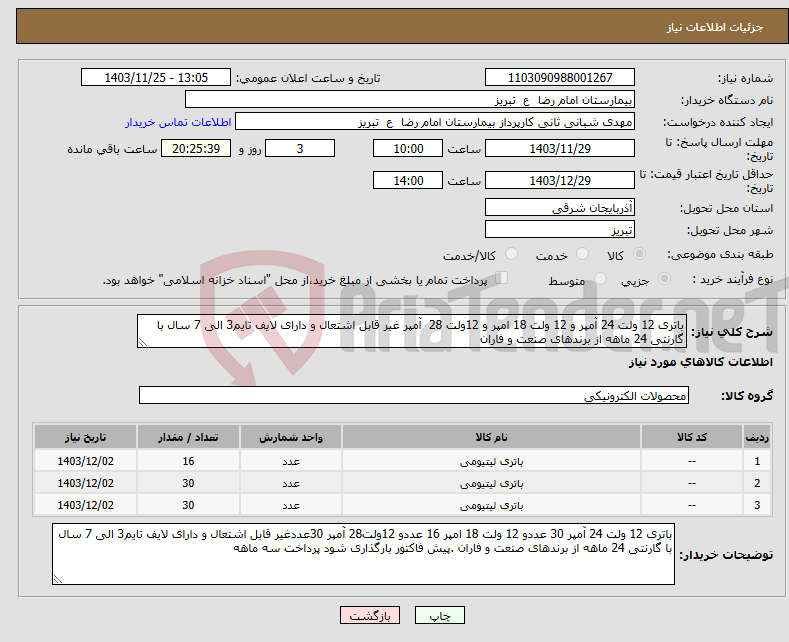Screen dimensions: 789x642
Task: Select the کالا/خدمت radio option
Action: [503, 256]
